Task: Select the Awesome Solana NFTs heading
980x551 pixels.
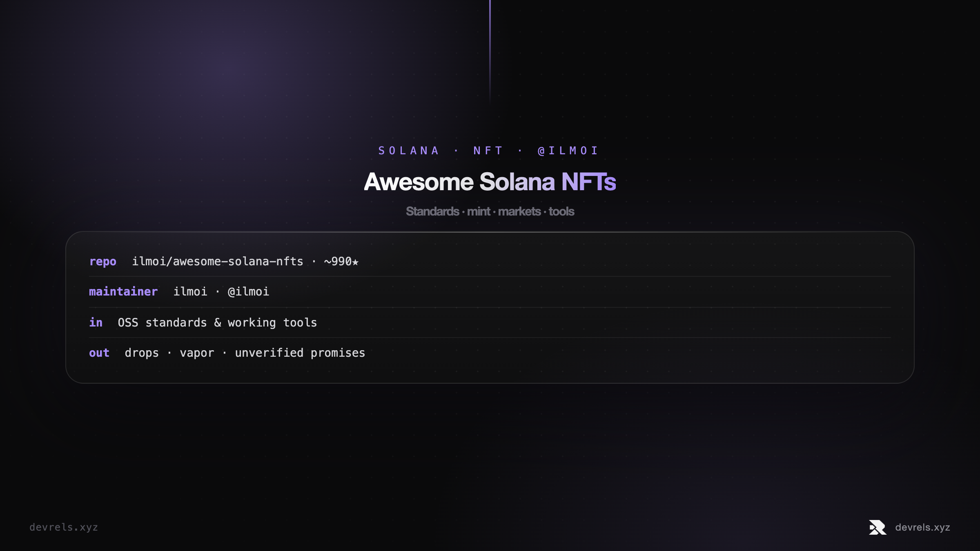Action: [x=490, y=182]
